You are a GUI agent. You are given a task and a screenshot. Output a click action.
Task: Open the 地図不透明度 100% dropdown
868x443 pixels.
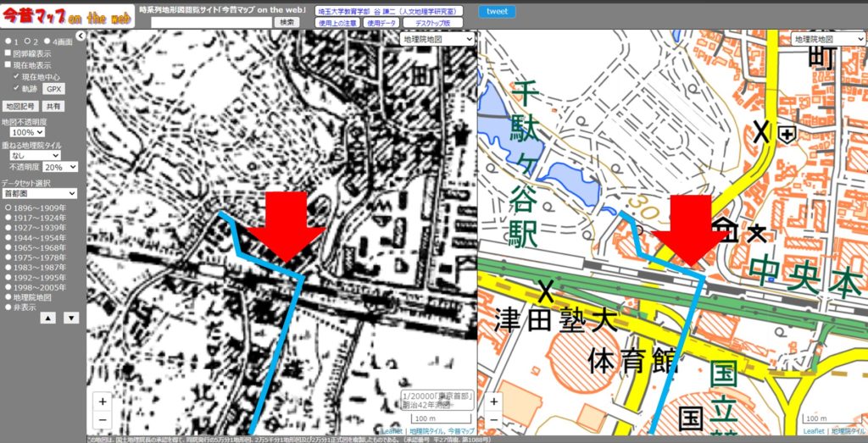tap(27, 133)
